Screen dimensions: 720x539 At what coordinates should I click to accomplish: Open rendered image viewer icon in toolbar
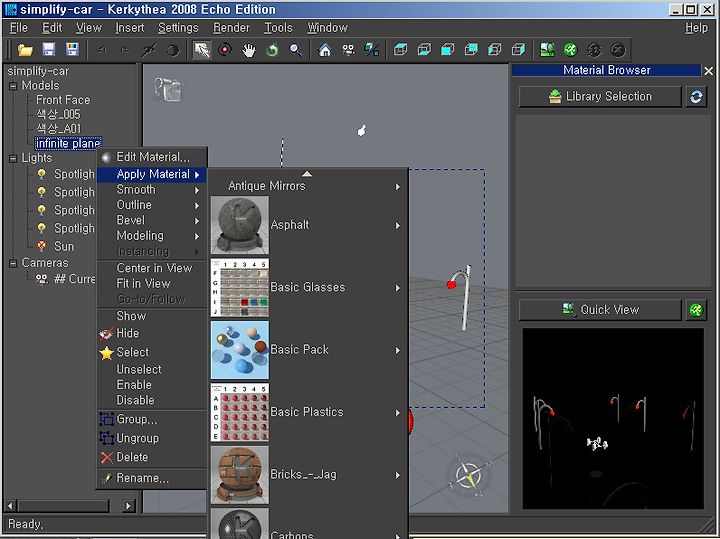click(547, 50)
